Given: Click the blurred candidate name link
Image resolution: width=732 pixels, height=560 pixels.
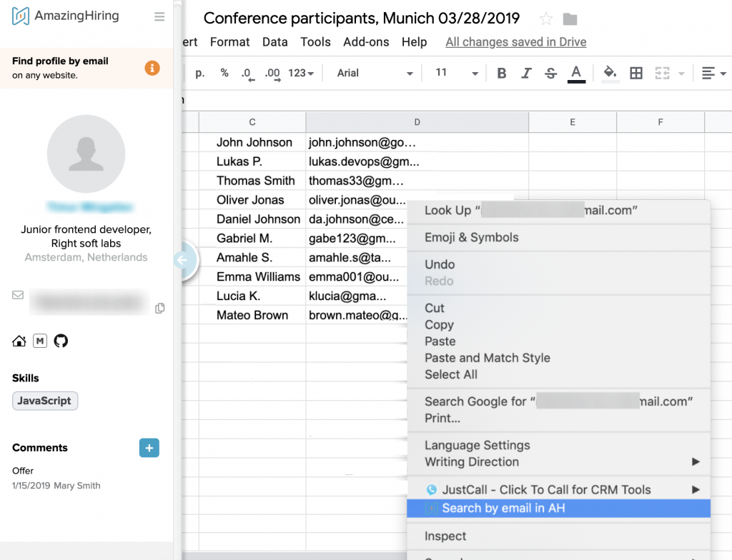Looking at the screenshot, I should [x=89, y=206].
